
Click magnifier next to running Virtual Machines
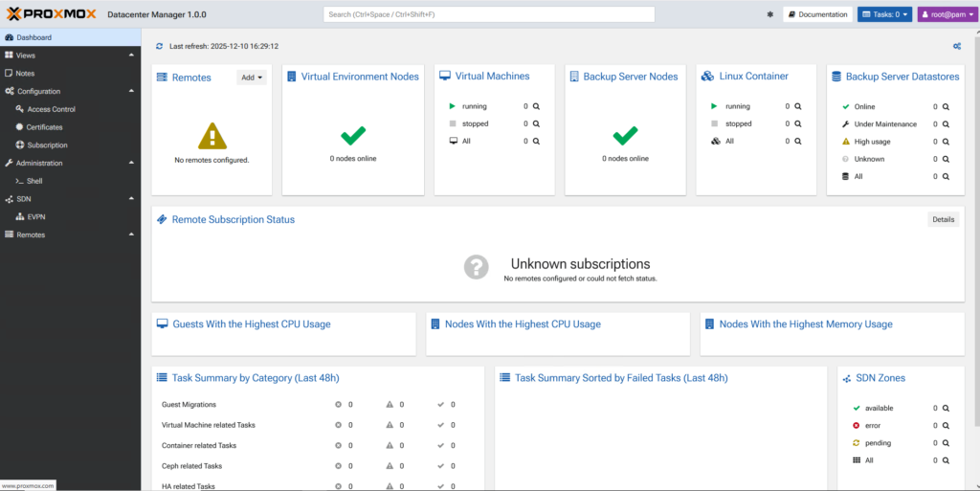click(537, 106)
